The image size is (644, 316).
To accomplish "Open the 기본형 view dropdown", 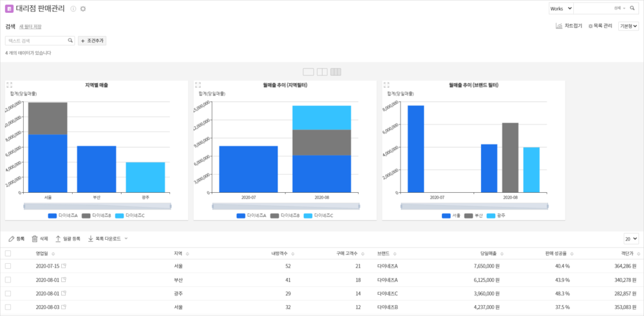I will (x=629, y=26).
